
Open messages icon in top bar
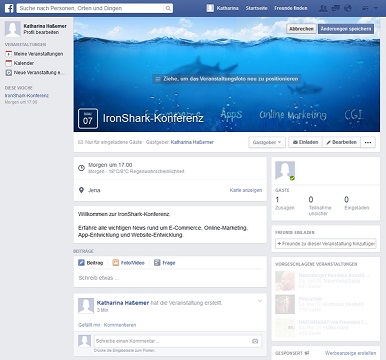tap(336, 8)
